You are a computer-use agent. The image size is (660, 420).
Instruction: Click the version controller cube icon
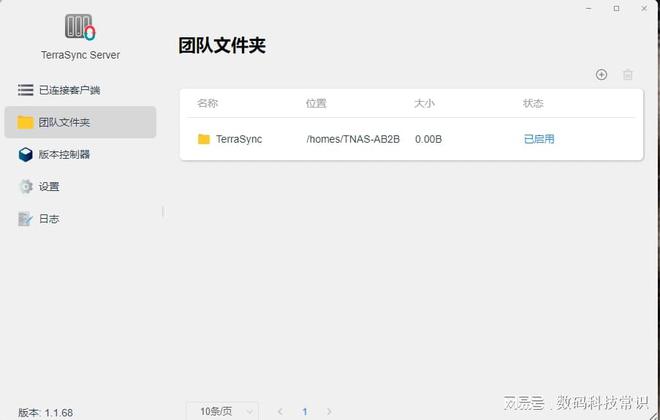click(x=26, y=154)
